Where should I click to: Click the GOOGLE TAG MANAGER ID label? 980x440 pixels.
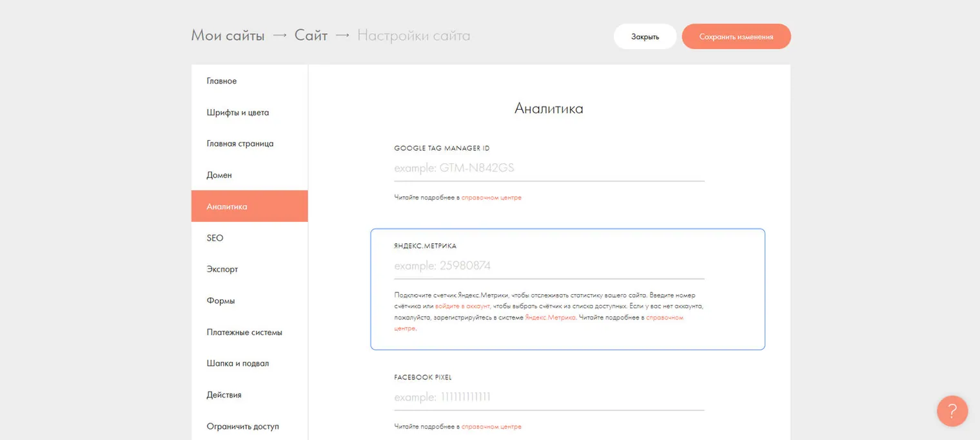[442, 148]
